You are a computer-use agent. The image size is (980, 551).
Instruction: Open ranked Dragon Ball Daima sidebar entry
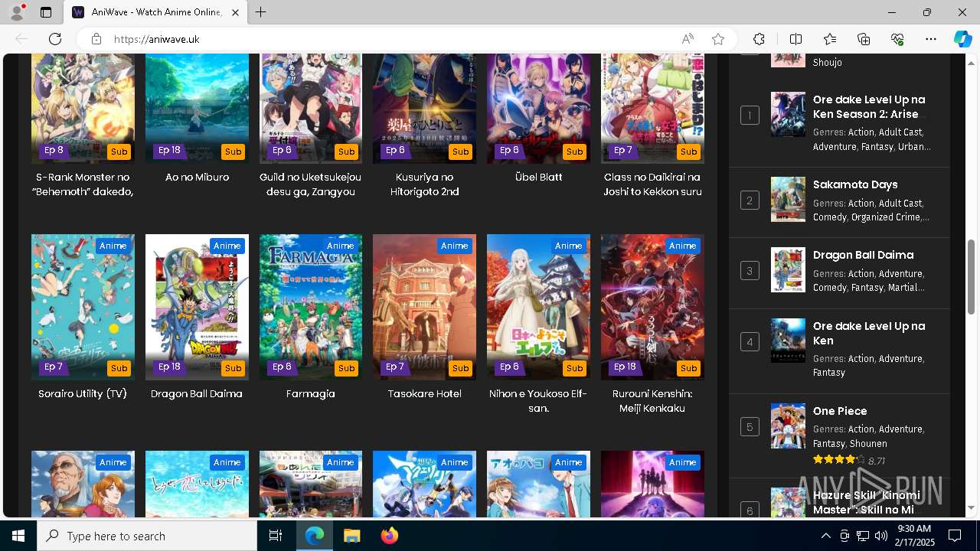point(863,255)
